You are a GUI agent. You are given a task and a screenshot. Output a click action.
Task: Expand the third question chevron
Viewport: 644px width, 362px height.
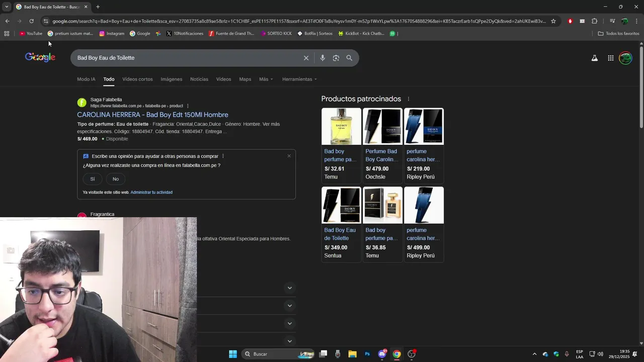(x=289, y=323)
